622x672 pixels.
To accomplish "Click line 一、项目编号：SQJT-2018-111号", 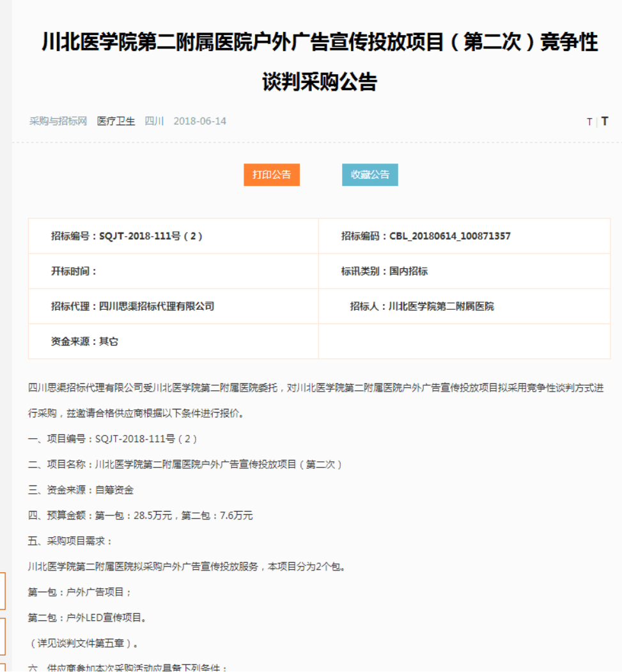I will point(113,439).
